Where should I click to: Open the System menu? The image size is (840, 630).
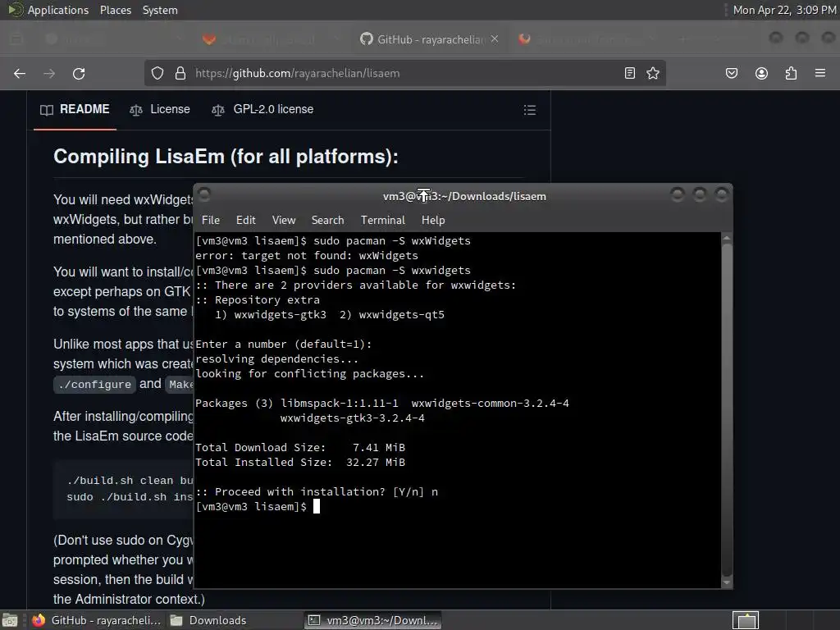click(160, 10)
